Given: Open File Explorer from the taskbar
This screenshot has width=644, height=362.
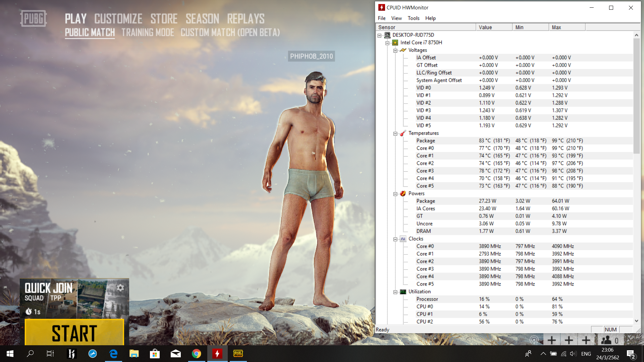Looking at the screenshot, I should tap(134, 354).
